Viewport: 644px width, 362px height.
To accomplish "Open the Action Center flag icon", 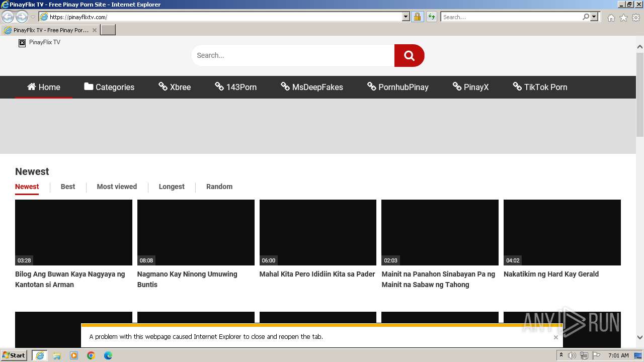I will 596,355.
